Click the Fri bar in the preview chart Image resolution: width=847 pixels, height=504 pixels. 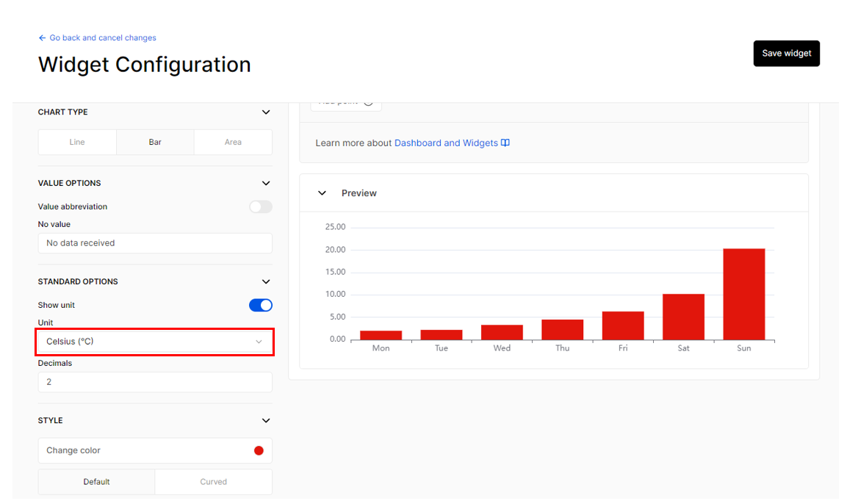click(x=623, y=325)
